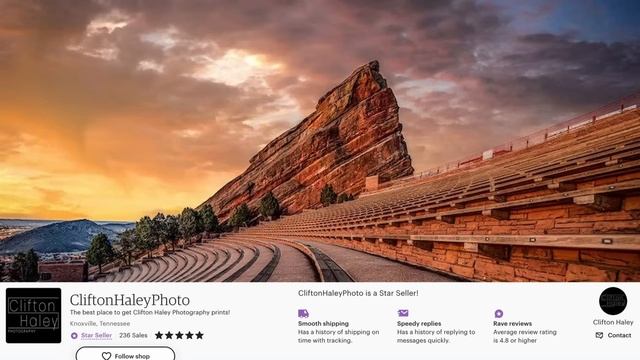
Task: Select the Knoxville, Tennessee location text
Action: (100, 323)
